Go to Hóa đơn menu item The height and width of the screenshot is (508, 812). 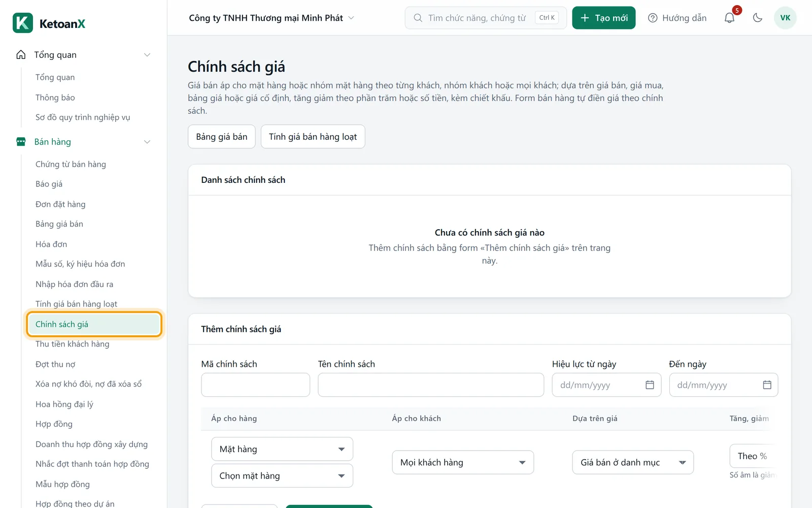[51, 244]
